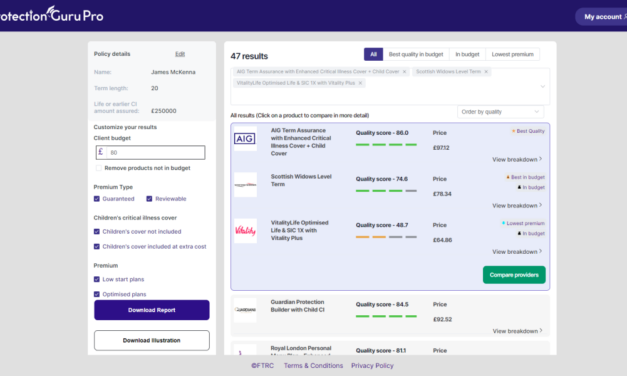627x376 pixels.
Task: Click the Scottish Widows provider logo
Action: click(245, 185)
